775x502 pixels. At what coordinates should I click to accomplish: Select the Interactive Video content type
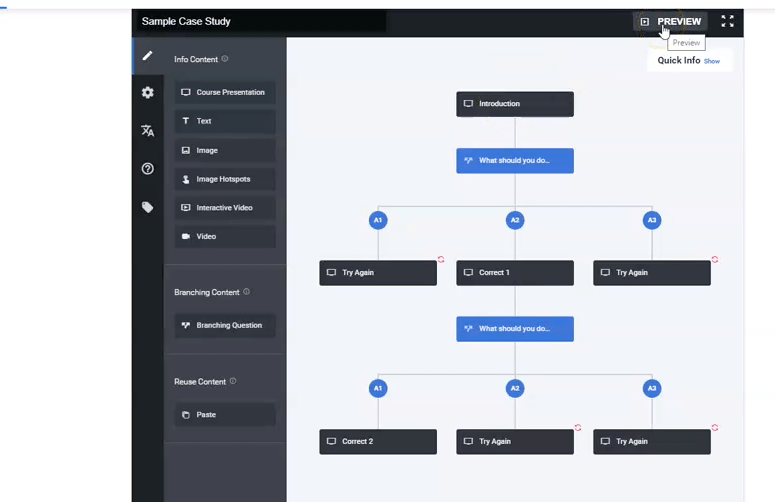pos(224,208)
